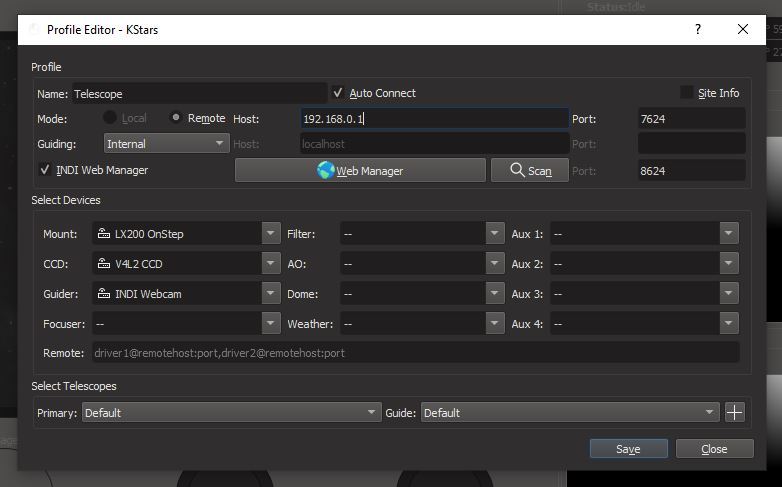Click the web manager Port field showing 8624
This screenshot has height=487, width=782.
pos(691,171)
